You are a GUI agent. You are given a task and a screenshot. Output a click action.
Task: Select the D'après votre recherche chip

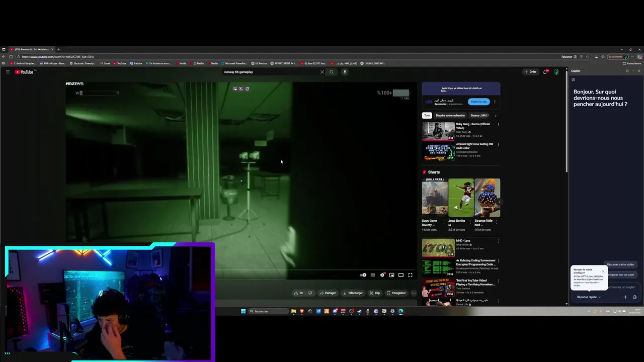tap(450, 116)
